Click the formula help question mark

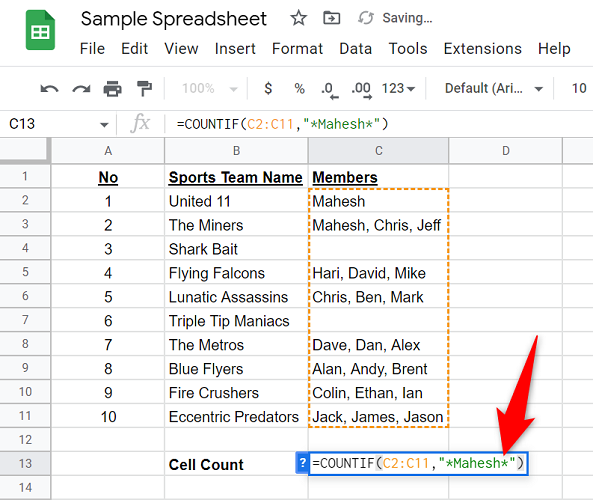tap(302, 463)
